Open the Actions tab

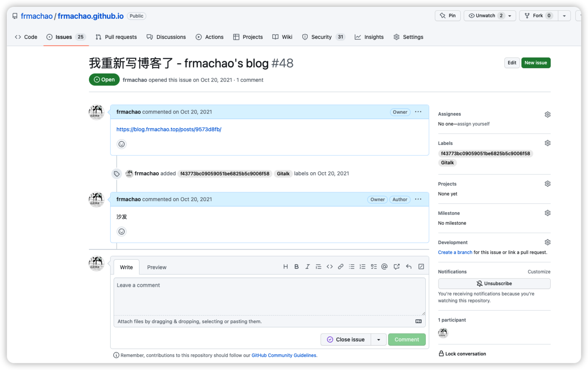[x=209, y=37]
